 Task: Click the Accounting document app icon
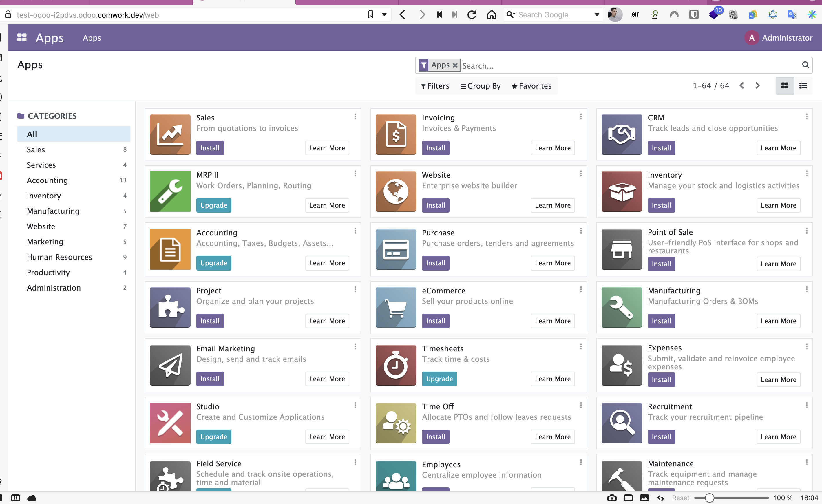click(x=170, y=249)
